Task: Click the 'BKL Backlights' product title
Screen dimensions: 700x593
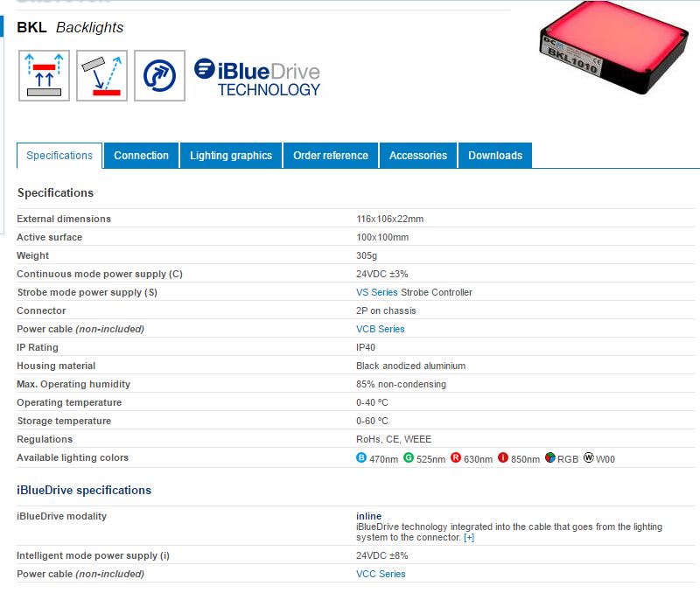Action: (x=70, y=27)
